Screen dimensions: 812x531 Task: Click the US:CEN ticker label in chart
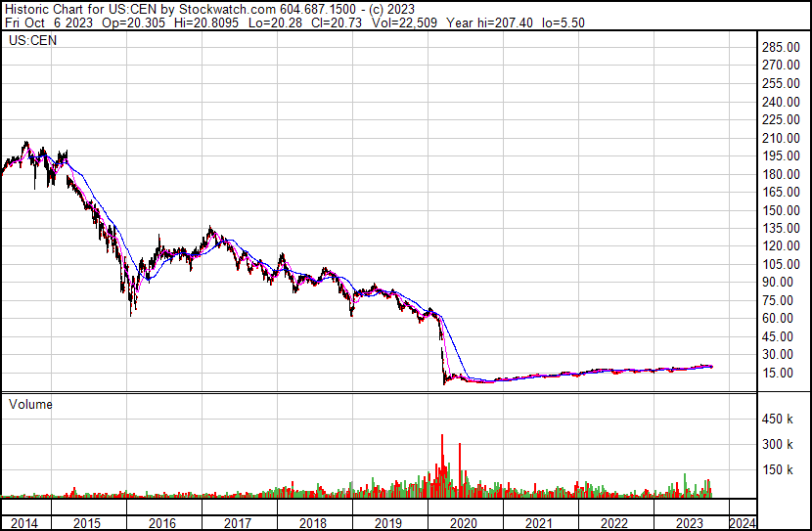32,40
